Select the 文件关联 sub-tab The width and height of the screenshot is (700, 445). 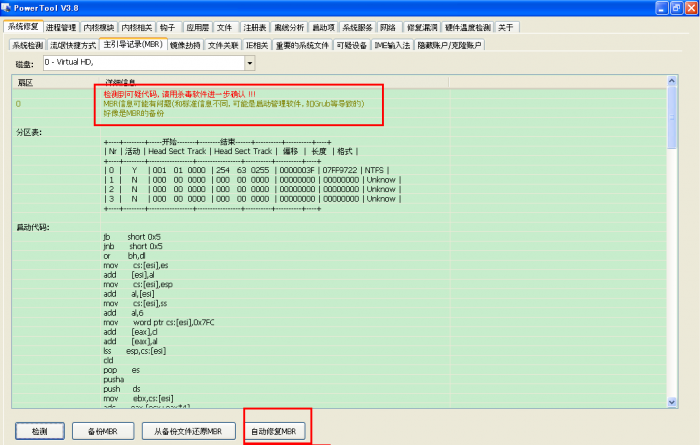[223, 45]
